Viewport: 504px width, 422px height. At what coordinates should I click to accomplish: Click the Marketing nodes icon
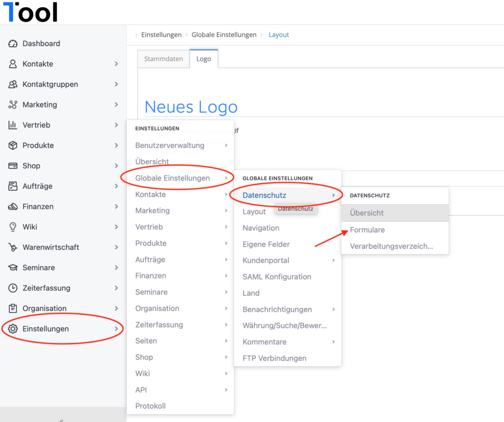point(13,105)
